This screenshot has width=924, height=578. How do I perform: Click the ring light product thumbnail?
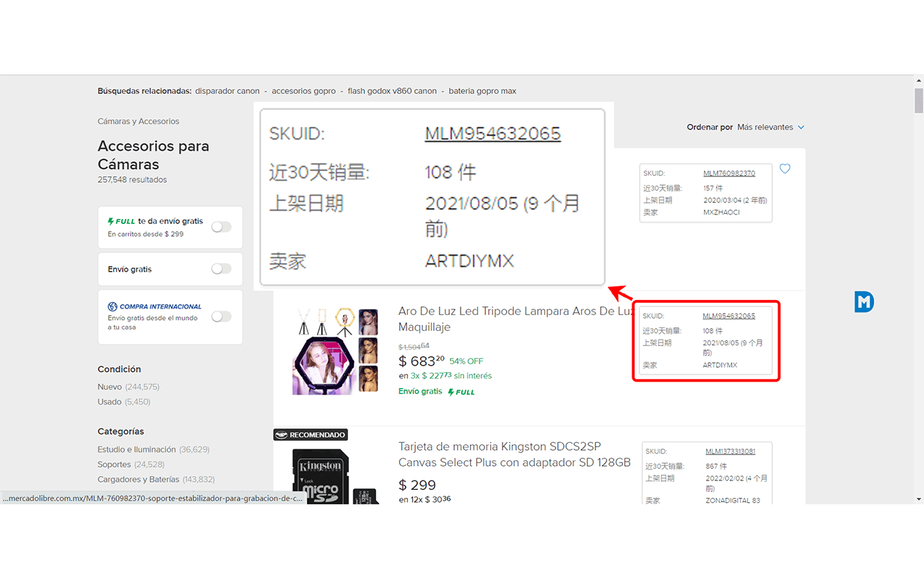point(336,350)
